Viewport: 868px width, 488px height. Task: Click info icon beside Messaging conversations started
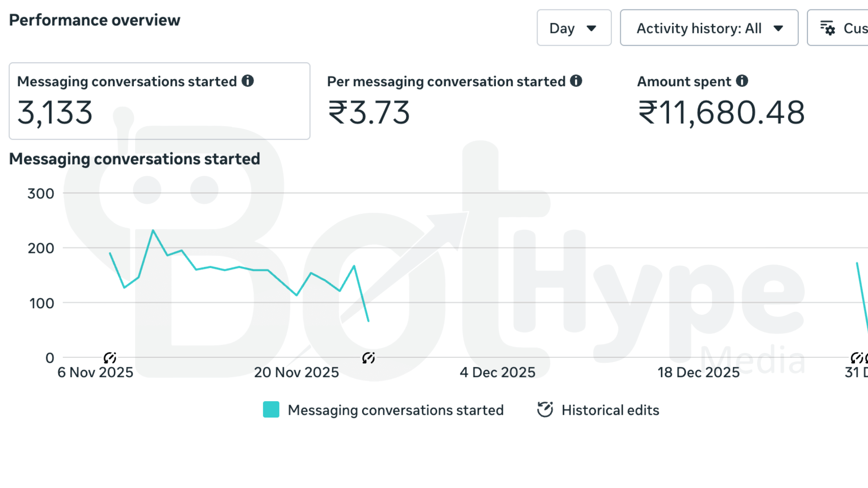coord(248,81)
